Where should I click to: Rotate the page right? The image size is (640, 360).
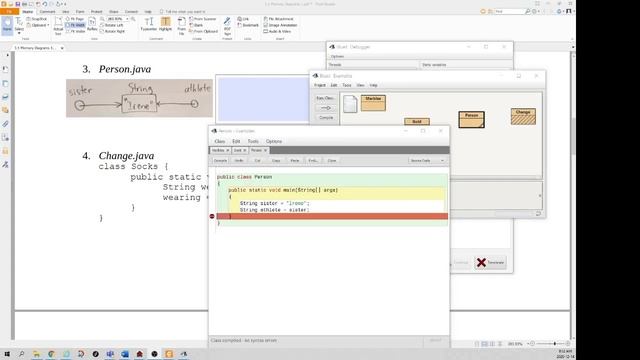click(x=112, y=31)
